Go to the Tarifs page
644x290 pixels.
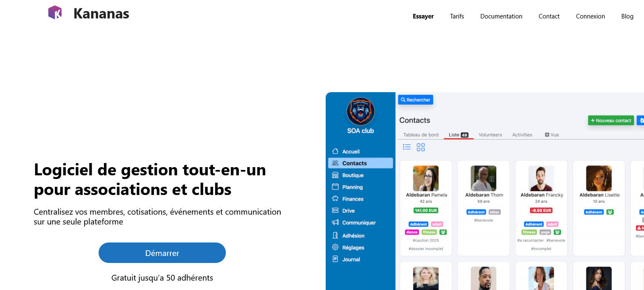point(457,16)
